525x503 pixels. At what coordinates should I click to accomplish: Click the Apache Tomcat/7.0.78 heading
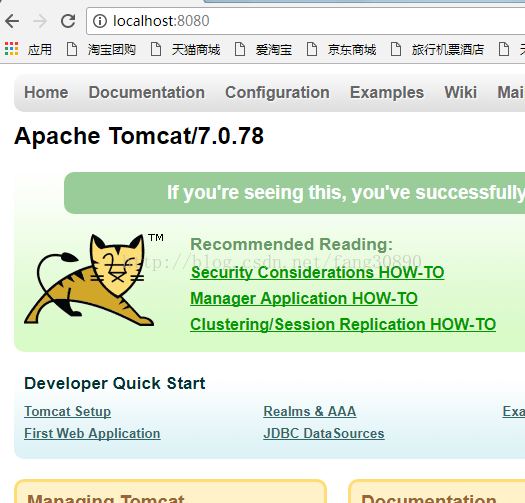(139, 136)
